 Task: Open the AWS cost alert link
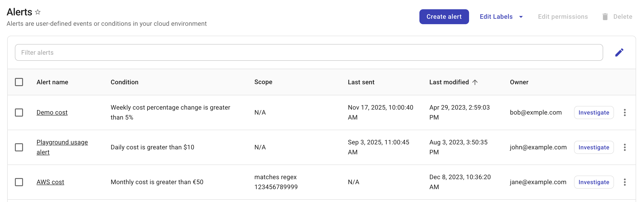[50, 182]
